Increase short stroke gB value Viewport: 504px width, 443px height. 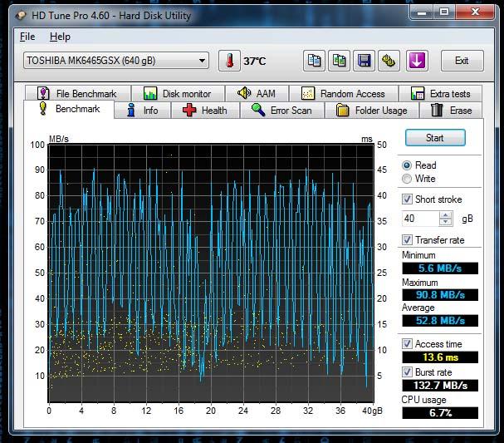(446, 215)
